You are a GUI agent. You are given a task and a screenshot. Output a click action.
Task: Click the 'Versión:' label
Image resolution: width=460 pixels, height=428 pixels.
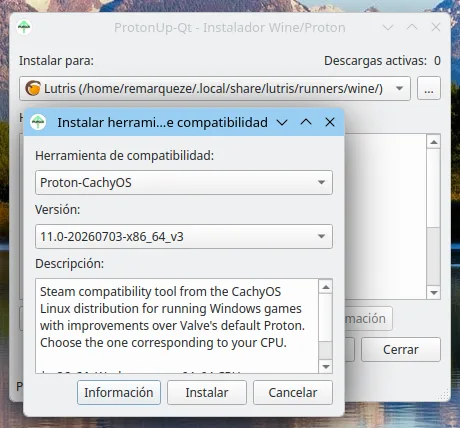[58, 210]
